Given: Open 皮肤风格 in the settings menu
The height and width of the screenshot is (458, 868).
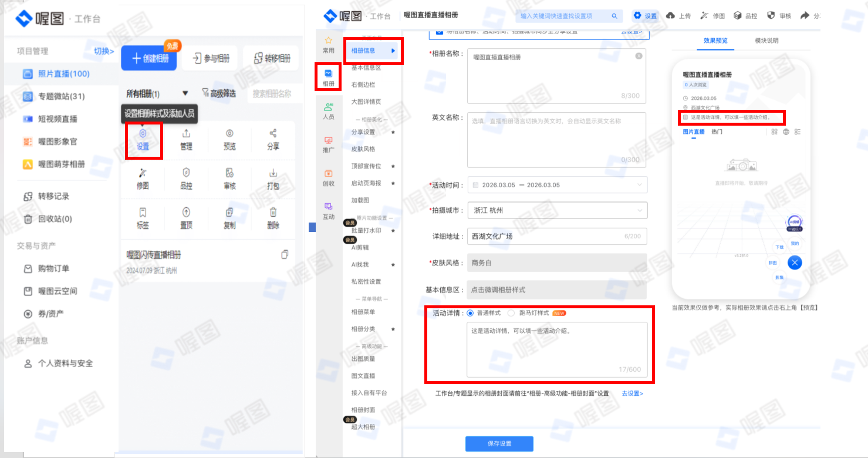Looking at the screenshot, I should (363, 149).
